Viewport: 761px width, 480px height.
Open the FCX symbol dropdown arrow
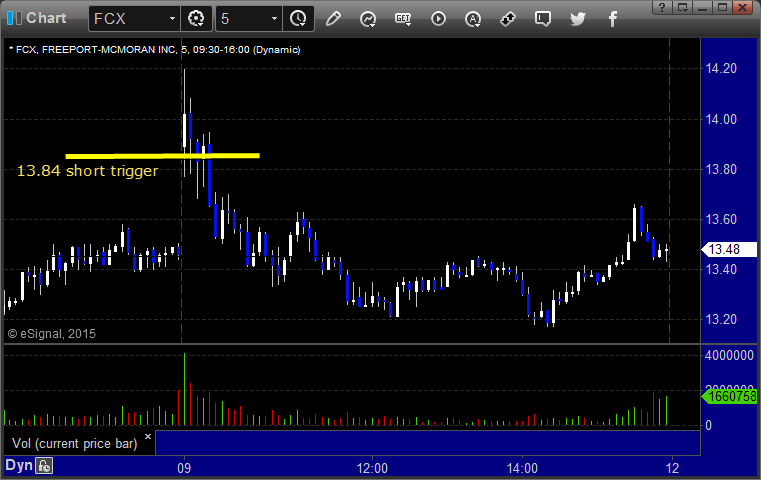point(172,19)
